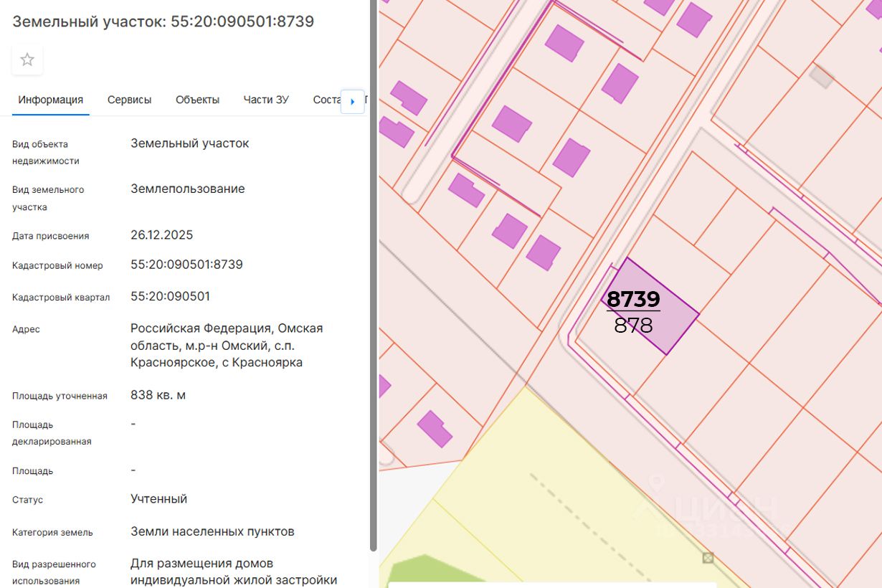
Task: Click the purple building next to the yellow zone
Action: pyautogui.click(x=435, y=428)
